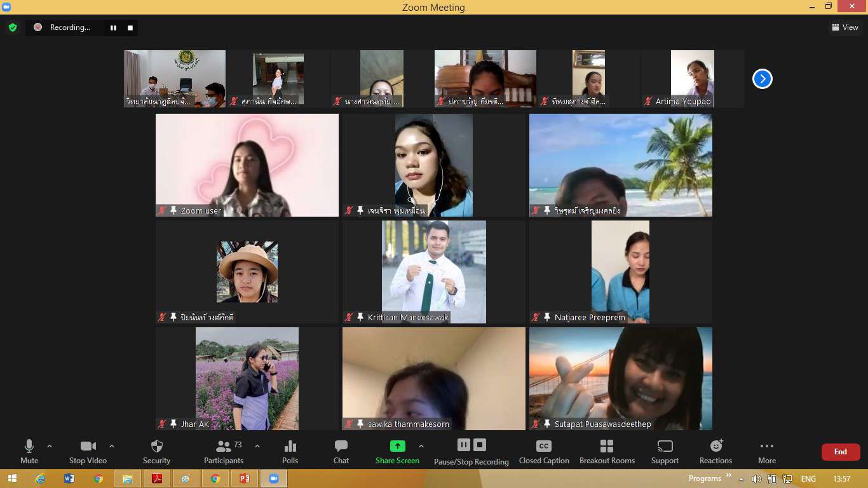Open the View layout menu
This screenshot has height=488, width=868.
pyautogui.click(x=844, y=27)
